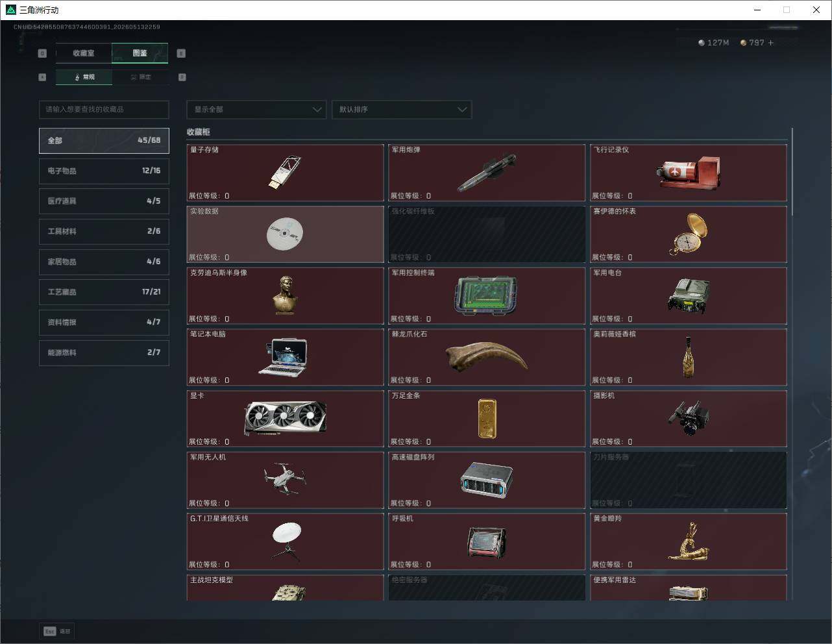Viewport: 832px width, 644px height.
Task: Select the 实验数据 disc item
Action: [286, 234]
